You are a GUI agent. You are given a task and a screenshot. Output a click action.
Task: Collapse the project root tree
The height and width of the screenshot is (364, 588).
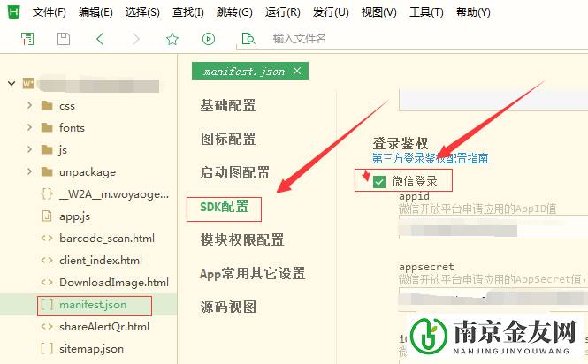(11, 83)
